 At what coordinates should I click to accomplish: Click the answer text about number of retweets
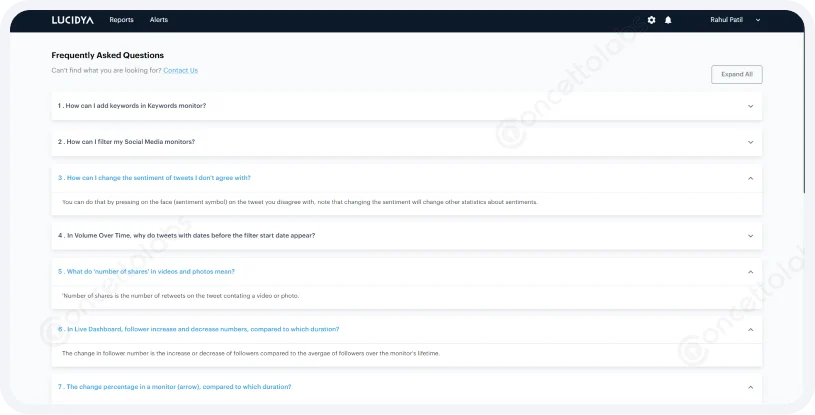180,295
